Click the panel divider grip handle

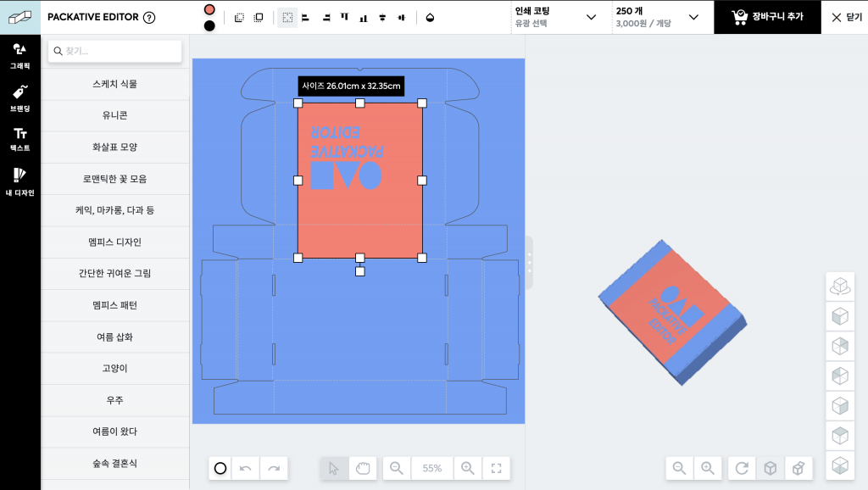point(529,263)
